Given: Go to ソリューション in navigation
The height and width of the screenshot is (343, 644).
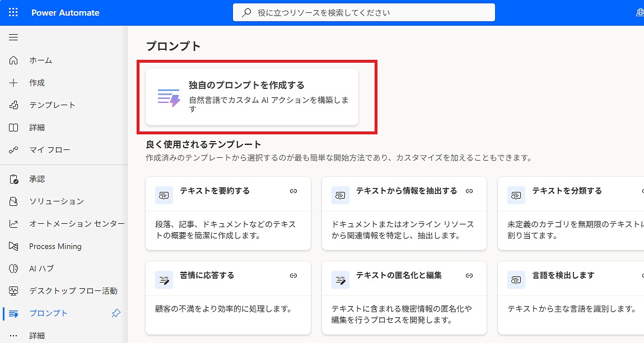Looking at the screenshot, I should tap(56, 201).
